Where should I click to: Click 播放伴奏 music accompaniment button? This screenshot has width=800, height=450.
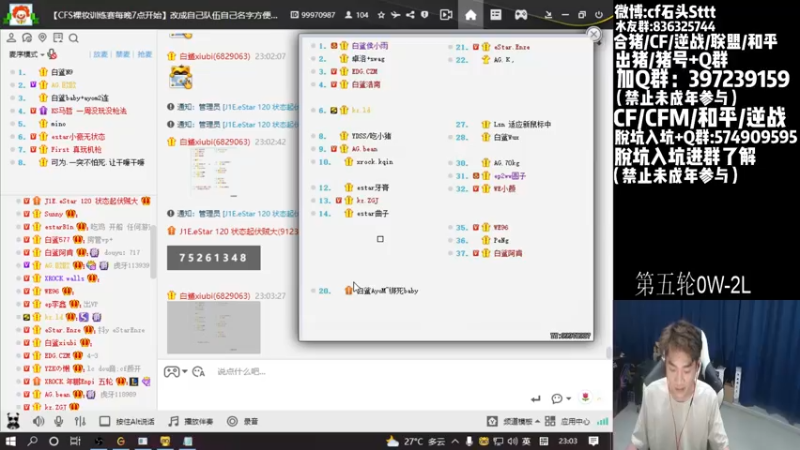(191, 421)
